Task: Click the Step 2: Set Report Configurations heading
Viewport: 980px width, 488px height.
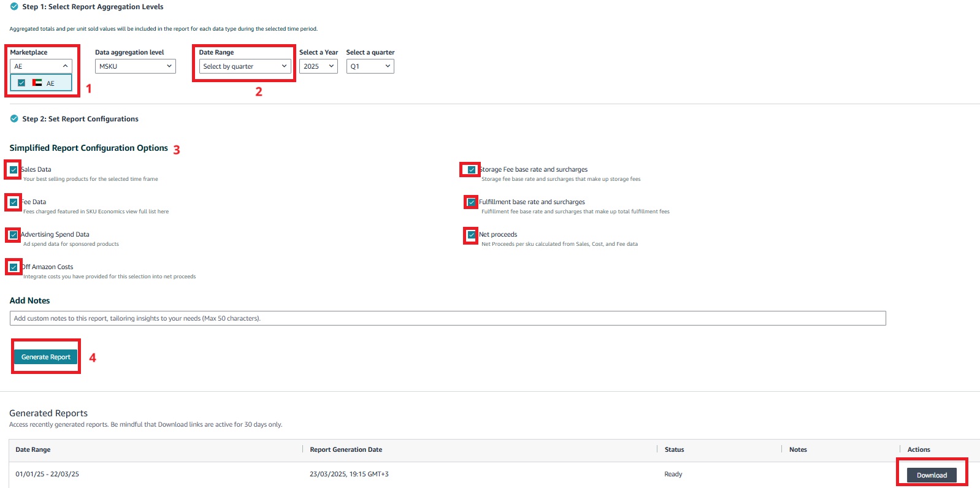Action: pyautogui.click(x=80, y=119)
